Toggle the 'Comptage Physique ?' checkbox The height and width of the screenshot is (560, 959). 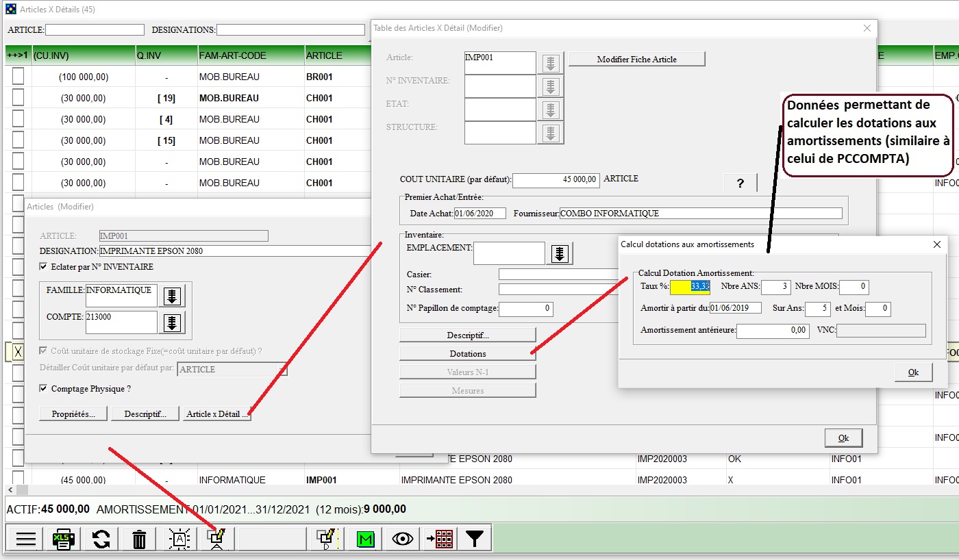tap(44, 388)
